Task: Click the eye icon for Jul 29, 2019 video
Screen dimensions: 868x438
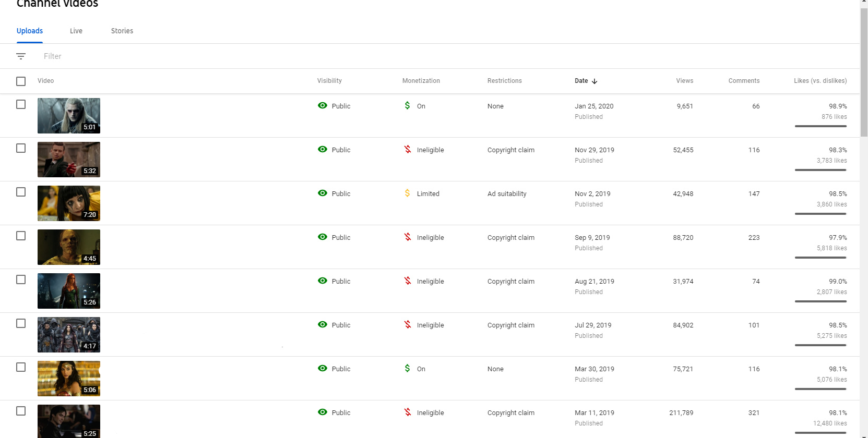Action: 323,324
